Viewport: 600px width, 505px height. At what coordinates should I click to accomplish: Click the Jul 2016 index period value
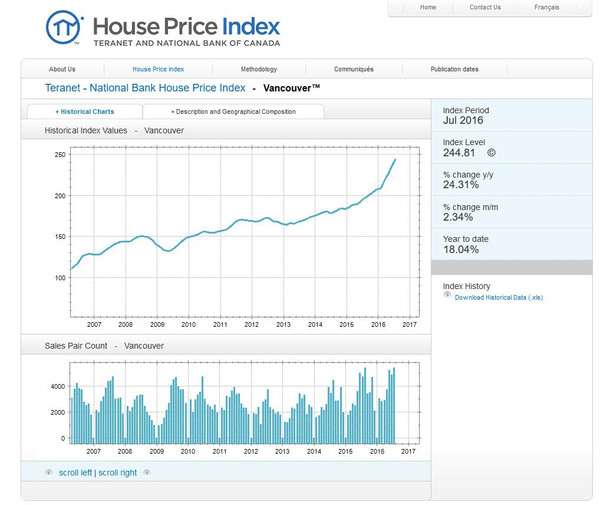tap(463, 120)
